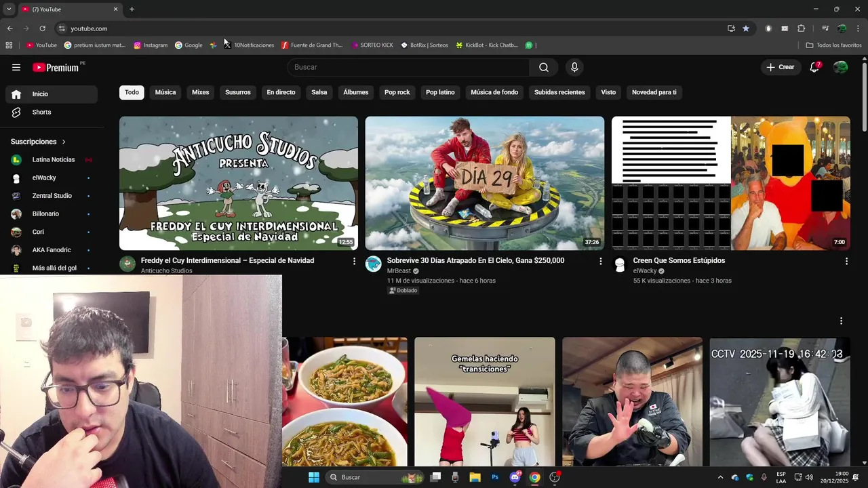Select the Todo filter chip
This screenshot has width=868, height=488.
[132, 92]
